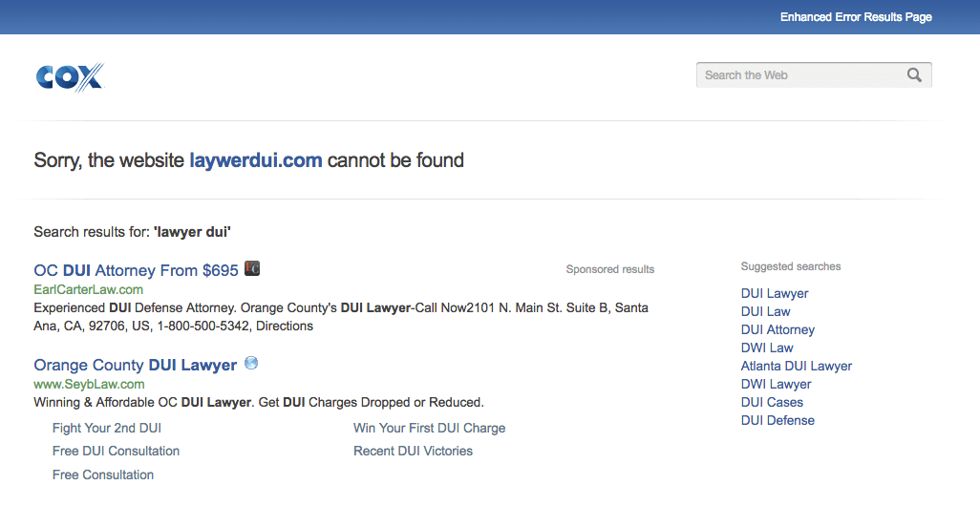This screenshot has height=506, width=980.
Task: Open the laywerdui.com link in the heading
Action: pyautogui.click(x=256, y=160)
